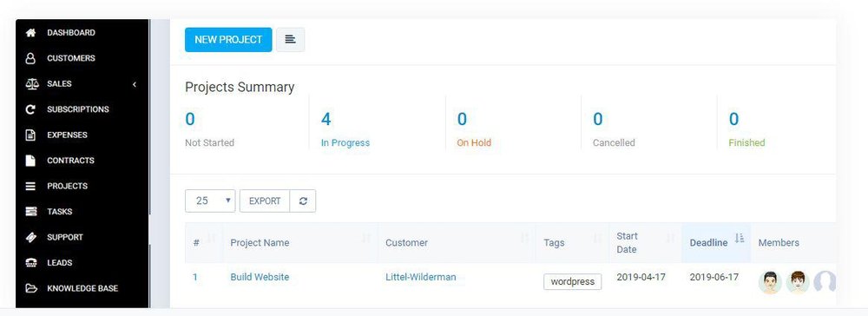Filter by Not Started projects
The image size is (868, 316).
point(209,142)
